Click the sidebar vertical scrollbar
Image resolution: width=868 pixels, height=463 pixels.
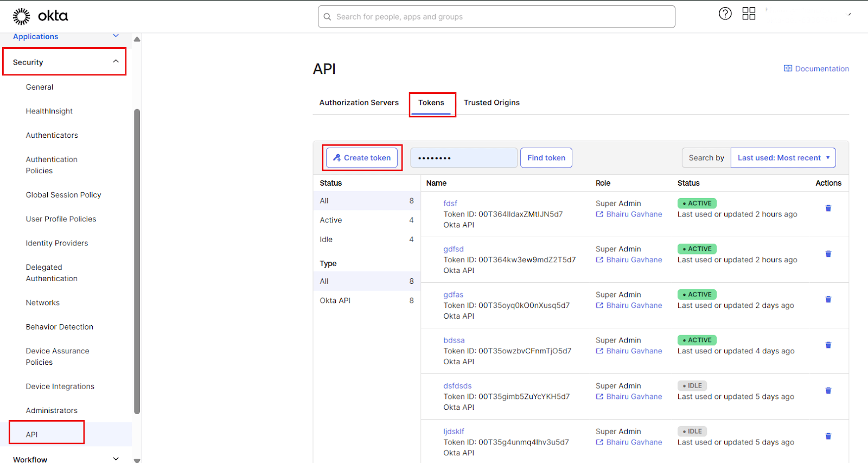(137, 262)
